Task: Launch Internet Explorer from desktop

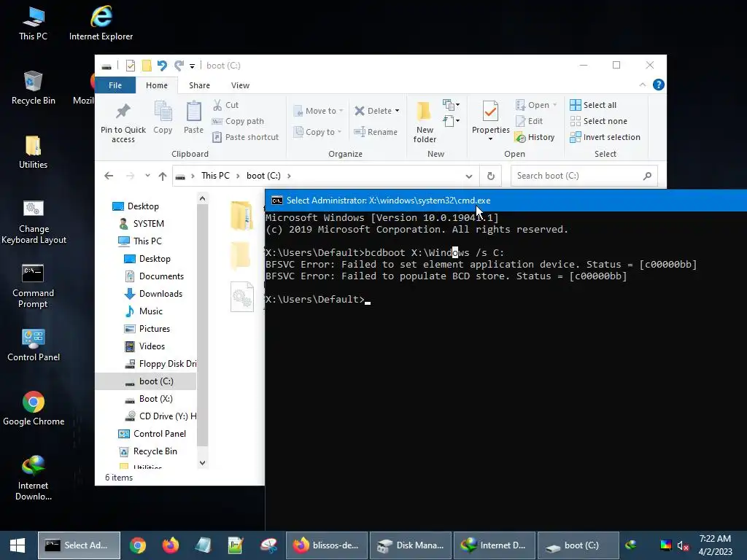Action: (x=101, y=24)
